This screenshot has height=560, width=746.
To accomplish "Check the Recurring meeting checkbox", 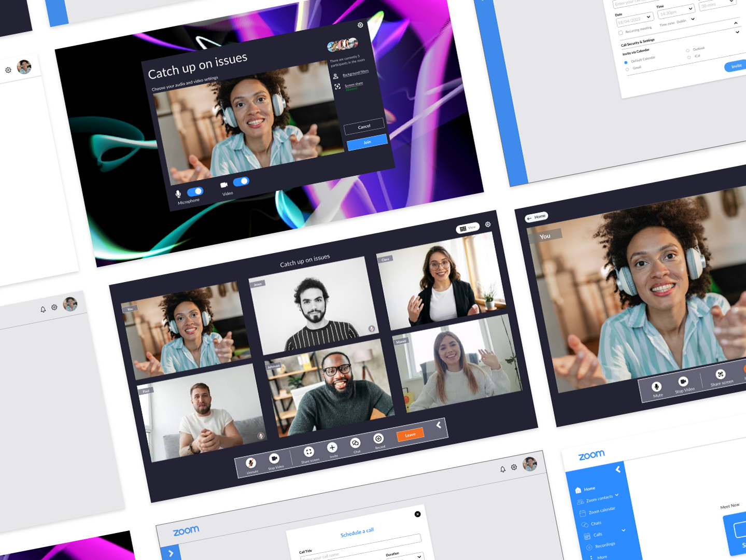I will [x=621, y=33].
